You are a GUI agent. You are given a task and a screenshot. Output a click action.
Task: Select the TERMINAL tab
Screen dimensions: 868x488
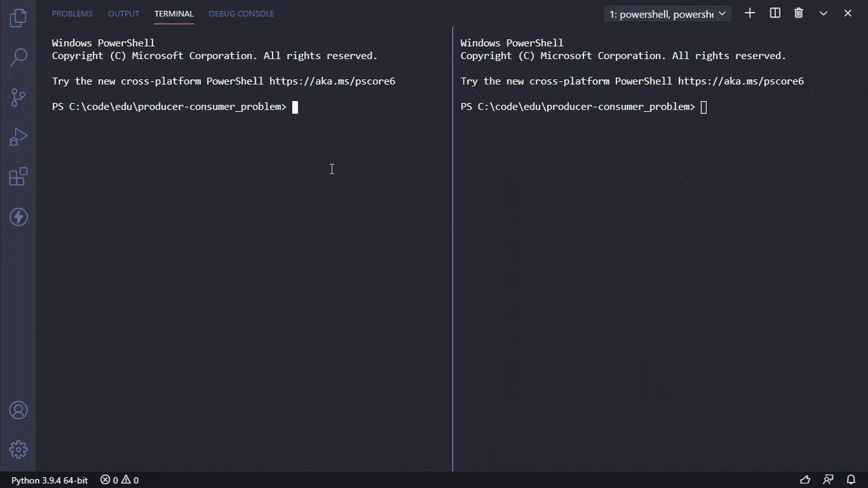(174, 14)
